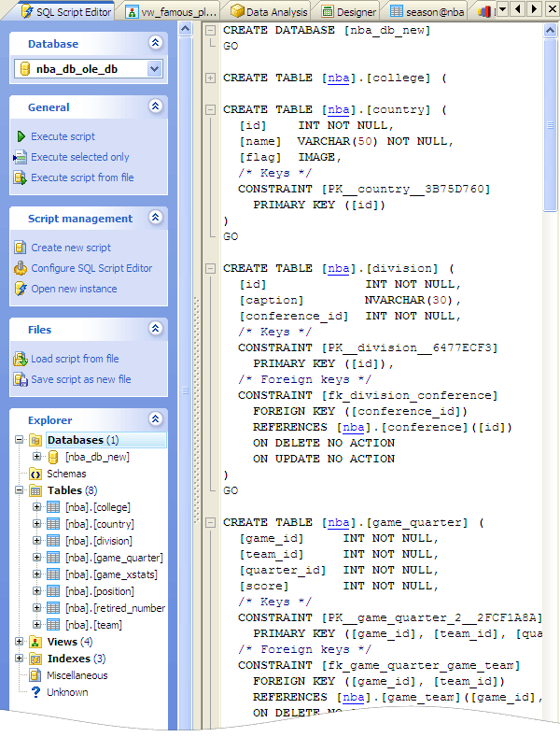Expand the [nba_db_new] tree node
560x737 pixels.
coord(36,457)
